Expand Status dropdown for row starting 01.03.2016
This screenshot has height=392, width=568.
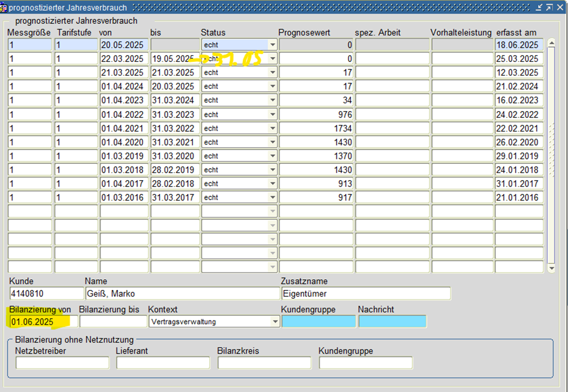[x=272, y=198]
